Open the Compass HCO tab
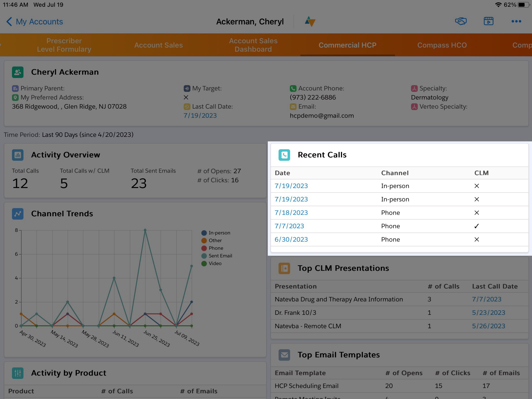This screenshot has width=532, height=399. click(442, 45)
